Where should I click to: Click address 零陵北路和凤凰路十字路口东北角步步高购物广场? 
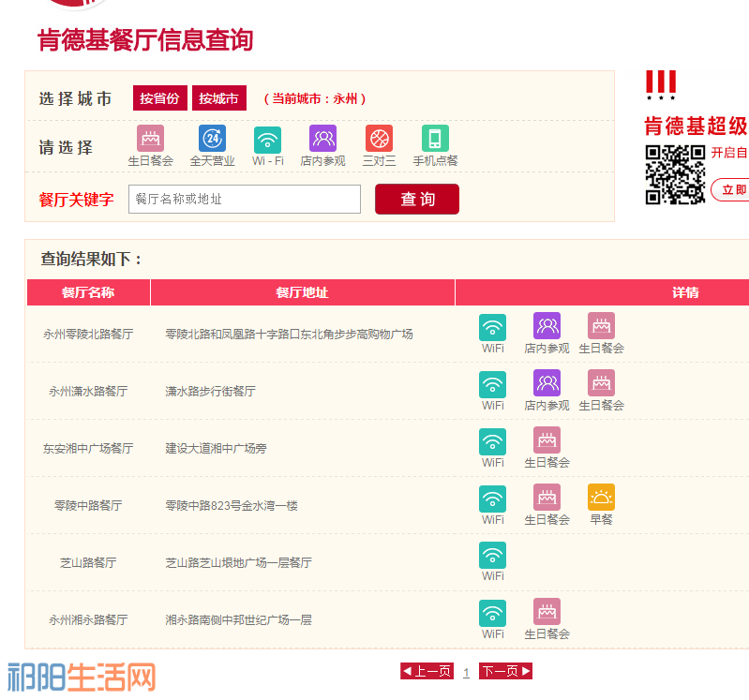289,335
